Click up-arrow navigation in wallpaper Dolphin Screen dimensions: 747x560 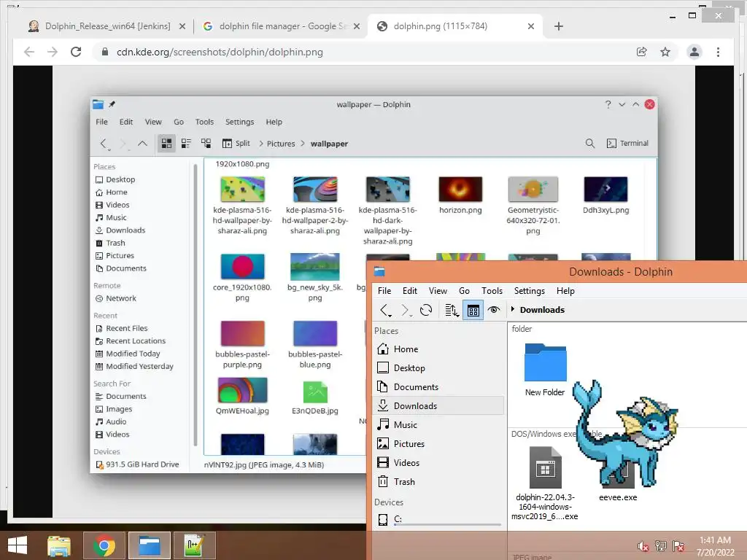click(x=142, y=144)
